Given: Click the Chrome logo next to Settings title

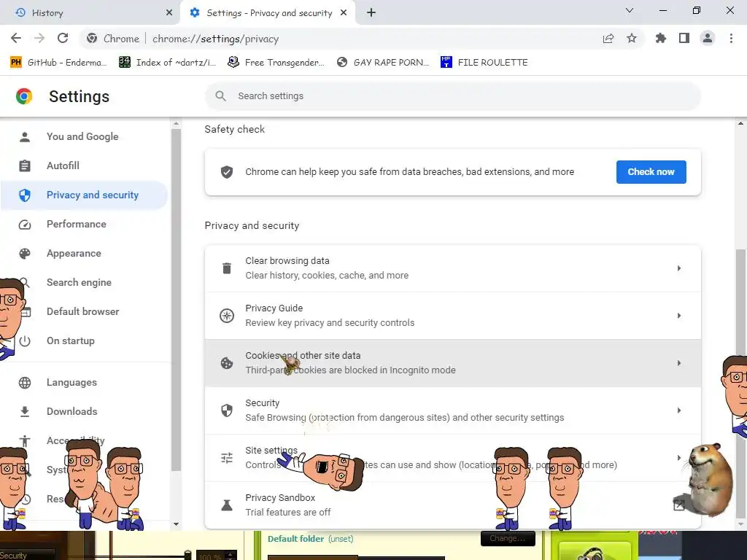Looking at the screenshot, I should [24, 96].
